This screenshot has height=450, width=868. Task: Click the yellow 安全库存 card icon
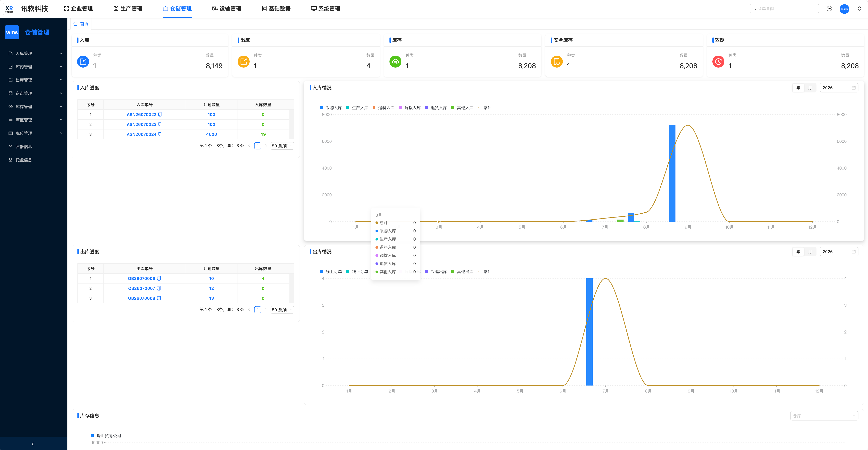557,62
